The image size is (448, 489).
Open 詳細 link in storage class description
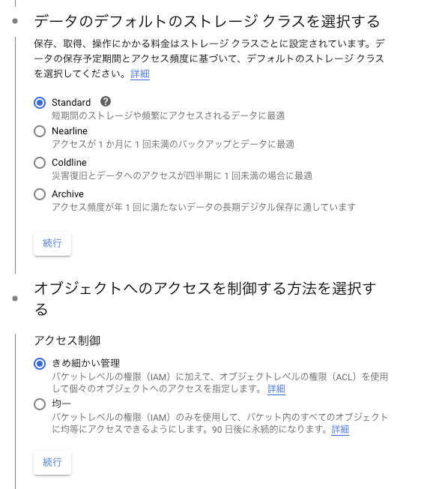(x=140, y=74)
